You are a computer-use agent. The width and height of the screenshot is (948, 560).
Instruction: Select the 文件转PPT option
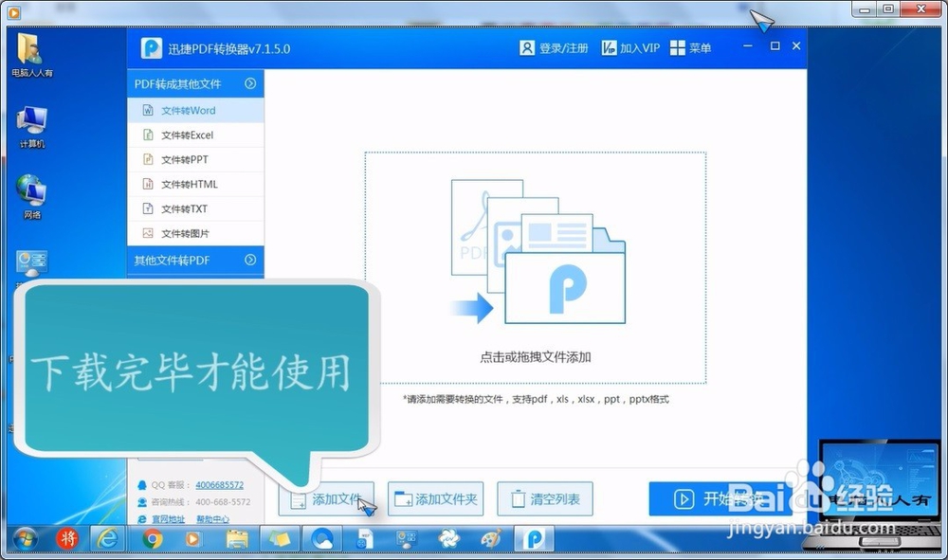click(195, 159)
